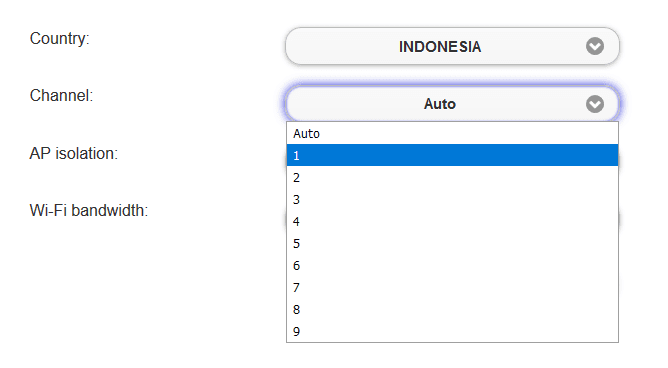This screenshot has height=368, width=668.
Task: Pick channel 4 option
Action: (x=452, y=221)
